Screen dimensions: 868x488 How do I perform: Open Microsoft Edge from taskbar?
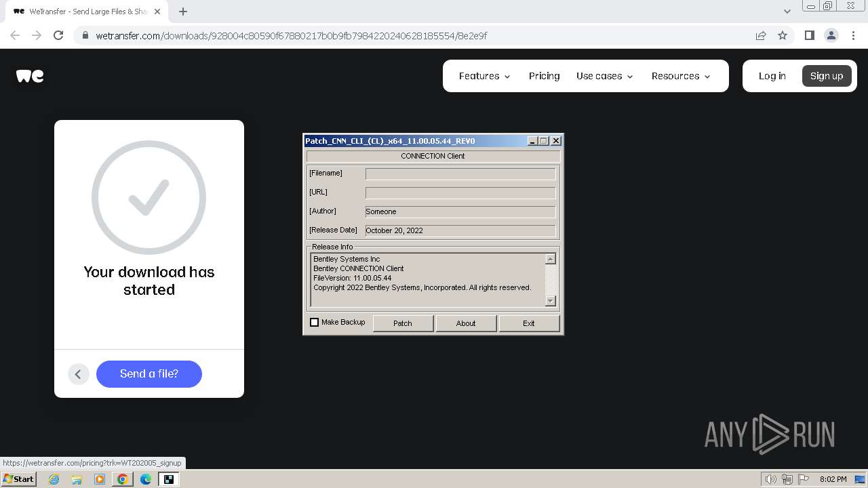[146, 479]
